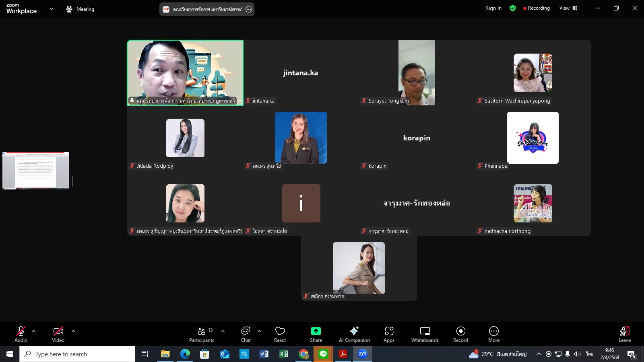The height and width of the screenshot is (362, 644).
Task: Open the View layout menu
Action: coord(568,8)
